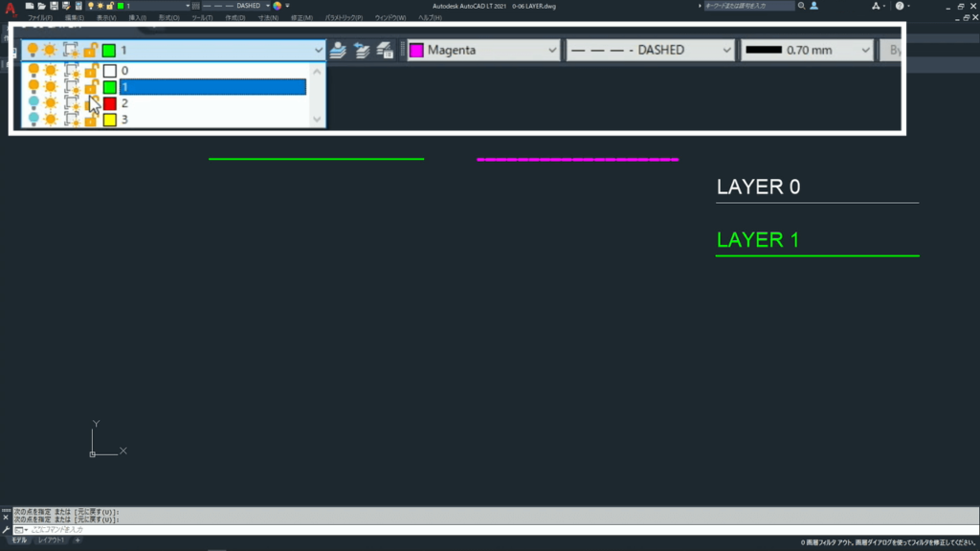Click the Plot print icon in quick access toolbar

click(78, 6)
